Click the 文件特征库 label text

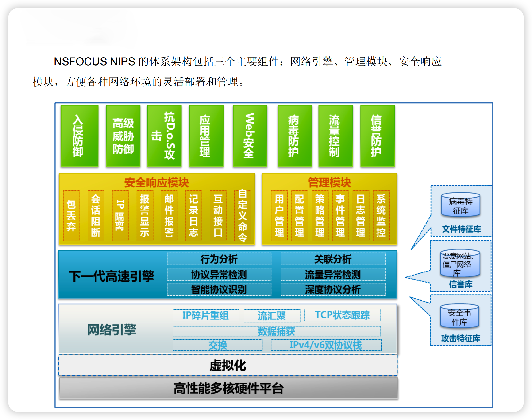point(461,229)
